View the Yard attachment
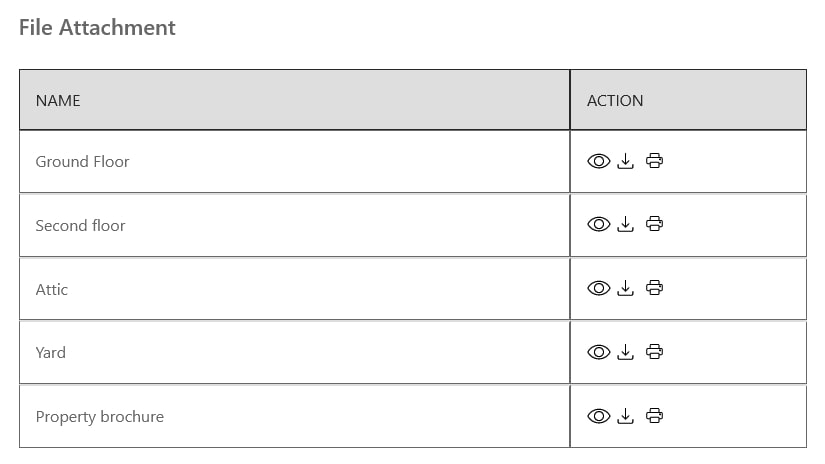 pos(598,352)
